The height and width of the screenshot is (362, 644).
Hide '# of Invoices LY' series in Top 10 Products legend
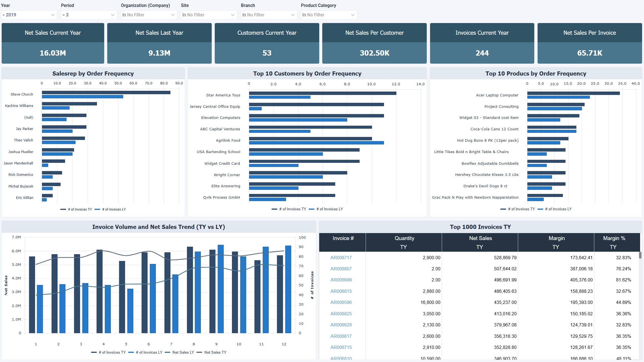pyautogui.click(x=558, y=209)
